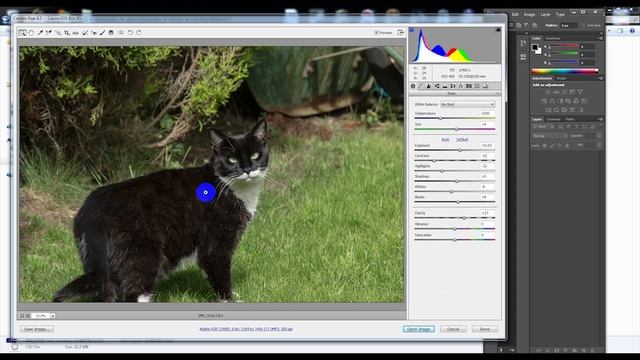Switch to the Styles tab
This screenshot has width=640, height=360.
click(x=561, y=78)
